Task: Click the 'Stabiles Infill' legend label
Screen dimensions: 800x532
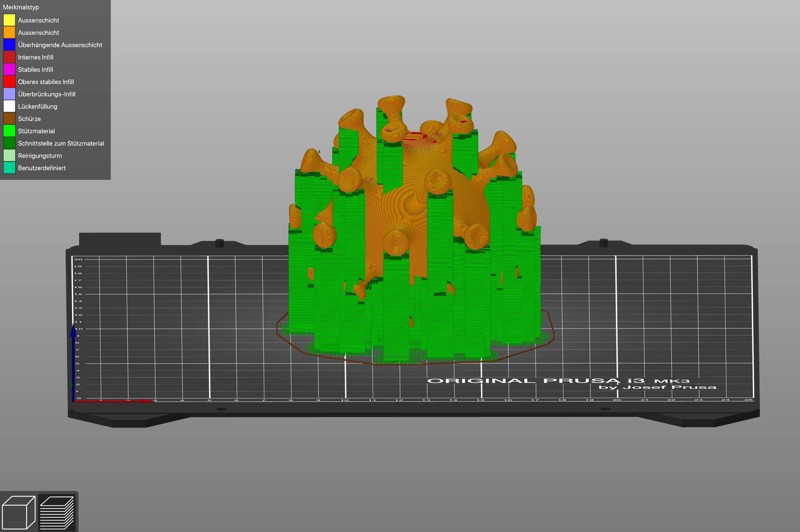Action: coord(36,69)
